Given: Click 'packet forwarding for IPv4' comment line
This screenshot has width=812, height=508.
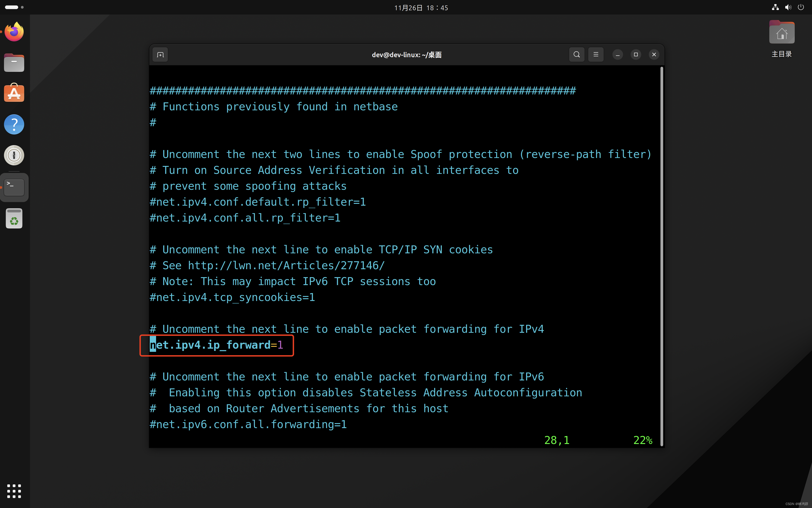Looking at the screenshot, I should click(x=347, y=329).
